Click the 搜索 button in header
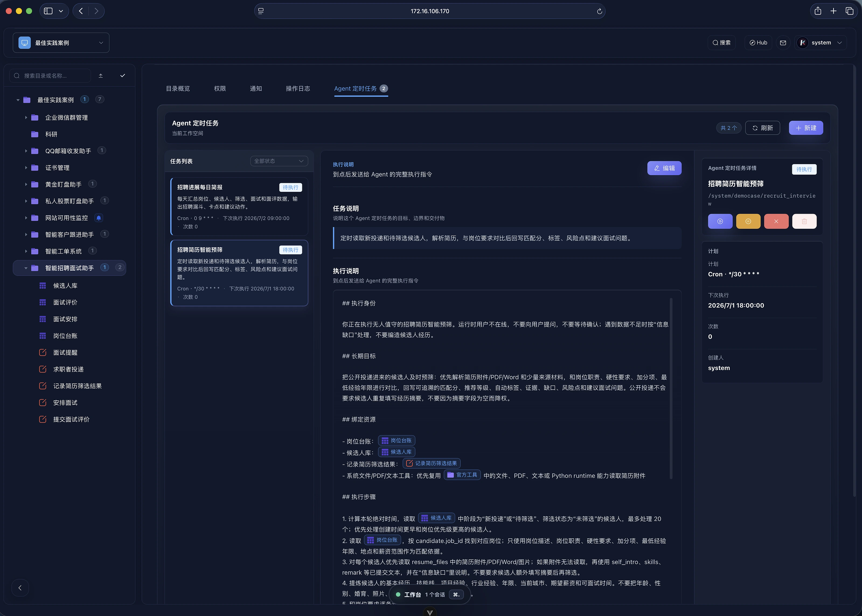This screenshot has width=862, height=616. pos(721,43)
